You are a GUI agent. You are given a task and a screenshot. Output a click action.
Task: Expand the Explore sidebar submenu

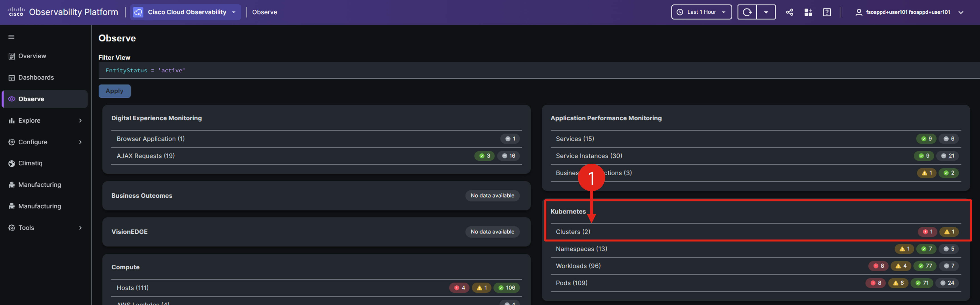[80, 121]
